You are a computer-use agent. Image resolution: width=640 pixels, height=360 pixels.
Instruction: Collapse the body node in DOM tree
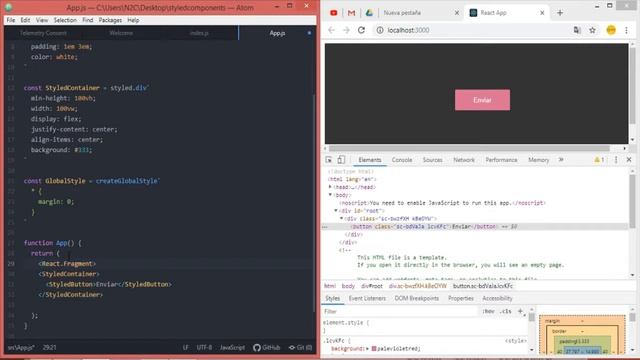[x=330, y=195]
